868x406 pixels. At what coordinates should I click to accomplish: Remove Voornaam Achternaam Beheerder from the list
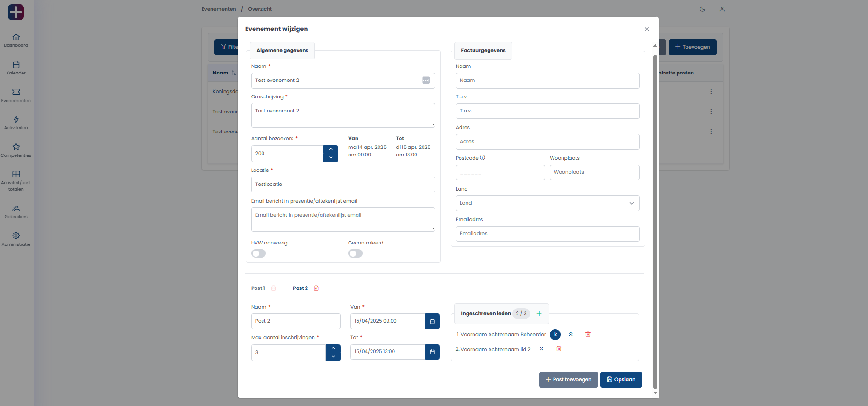[588, 334]
